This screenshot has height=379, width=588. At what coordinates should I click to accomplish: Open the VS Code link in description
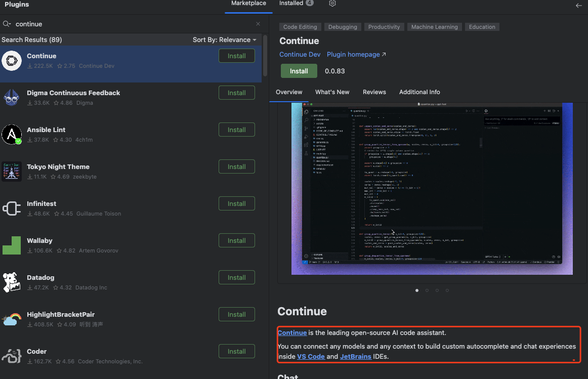[311, 357]
